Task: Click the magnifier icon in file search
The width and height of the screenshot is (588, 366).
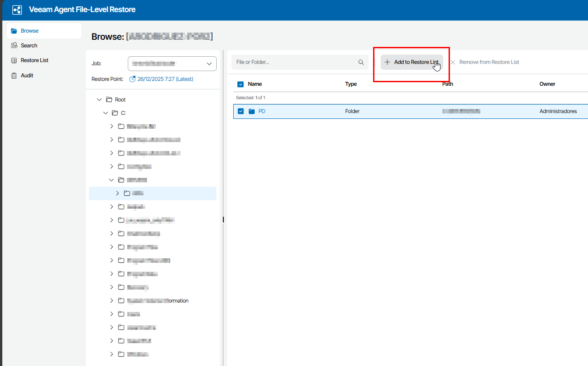Action: [x=361, y=63]
